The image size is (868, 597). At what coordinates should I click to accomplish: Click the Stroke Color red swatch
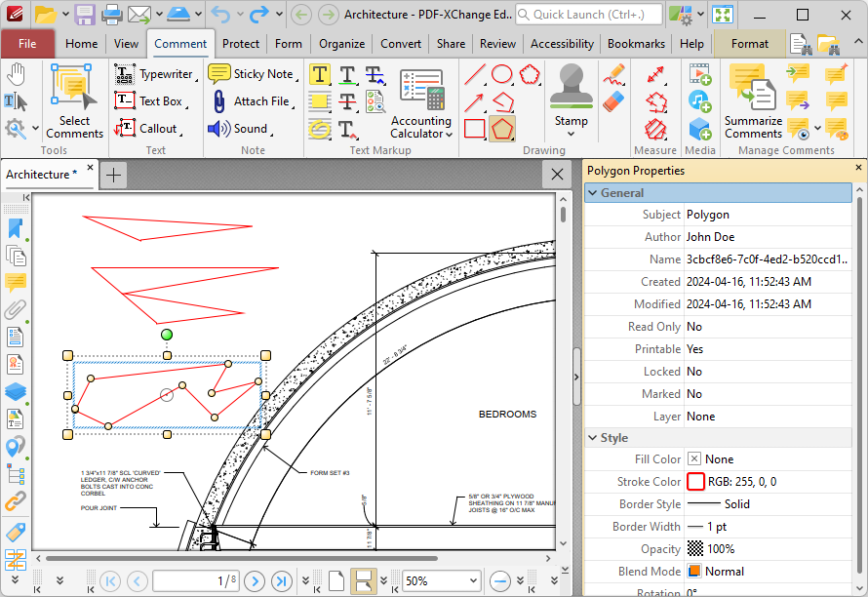tap(695, 482)
